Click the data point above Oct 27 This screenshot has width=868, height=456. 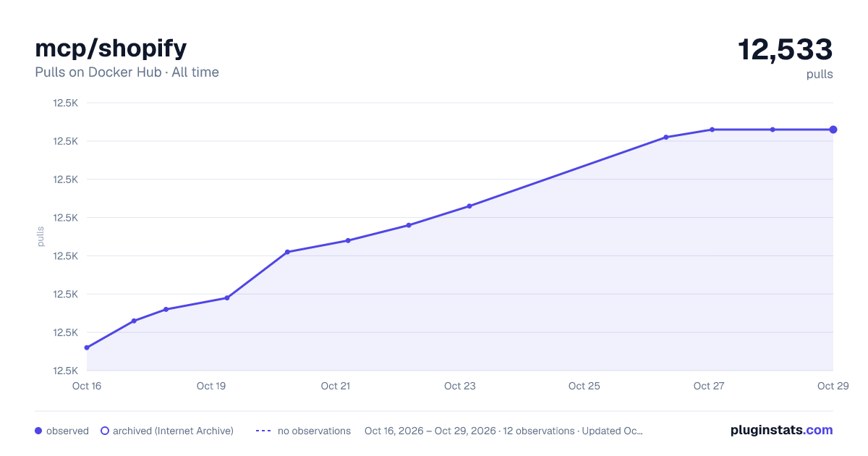click(x=712, y=130)
